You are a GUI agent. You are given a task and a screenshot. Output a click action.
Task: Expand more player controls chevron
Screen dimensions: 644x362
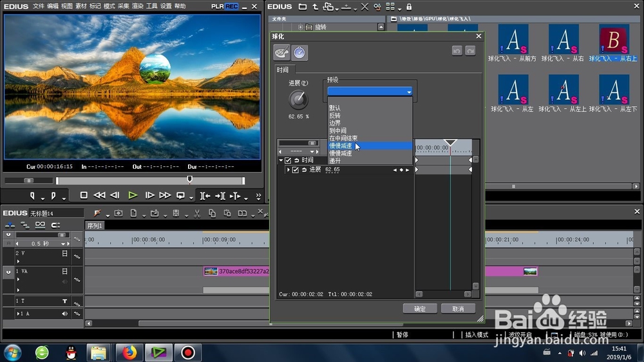258,196
